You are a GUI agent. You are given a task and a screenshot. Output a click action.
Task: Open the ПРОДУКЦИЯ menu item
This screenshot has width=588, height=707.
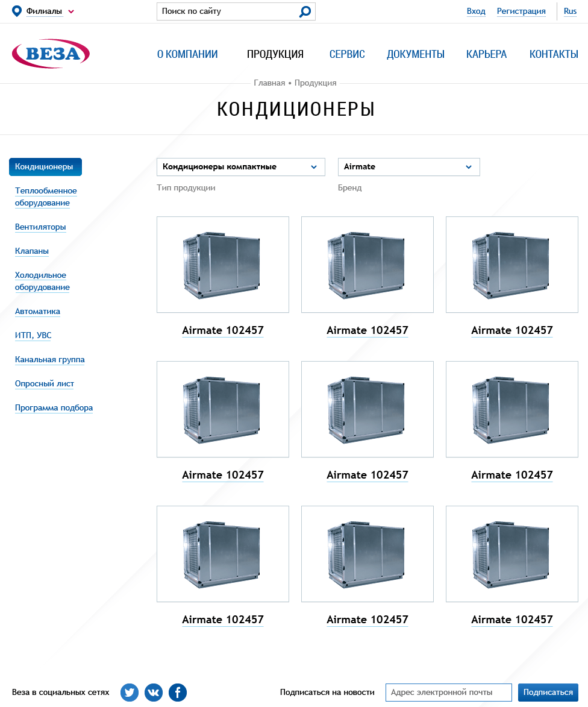pyautogui.click(x=275, y=54)
